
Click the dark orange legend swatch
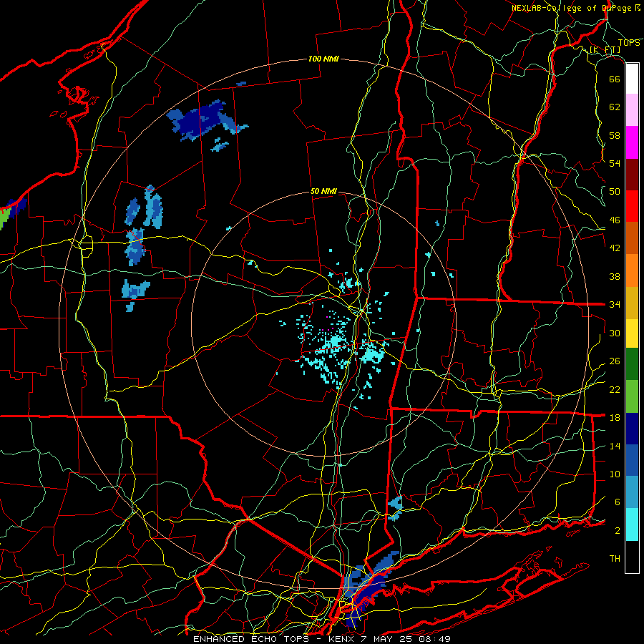(632, 238)
